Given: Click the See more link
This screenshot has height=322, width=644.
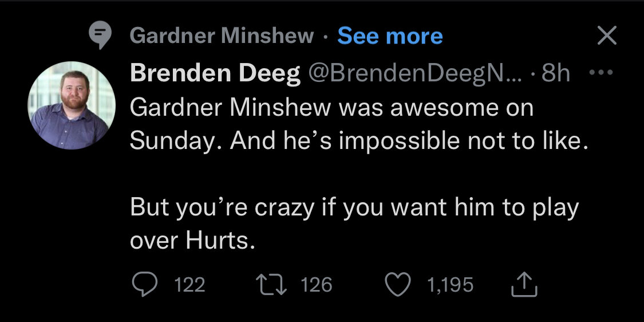Looking at the screenshot, I should click(x=390, y=36).
